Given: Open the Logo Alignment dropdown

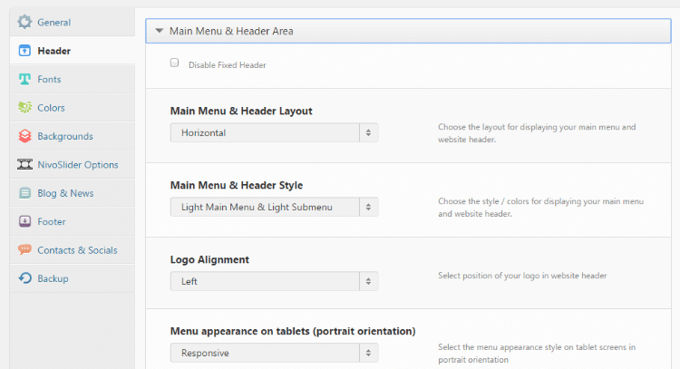Looking at the screenshot, I should pyautogui.click(x=274, y=281).
